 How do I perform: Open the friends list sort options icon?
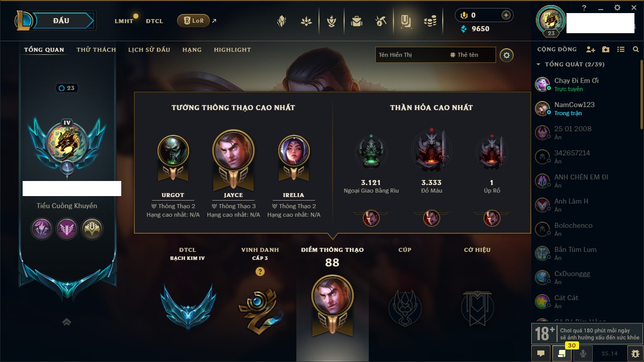pyautogui.click(x=621, y=49)
